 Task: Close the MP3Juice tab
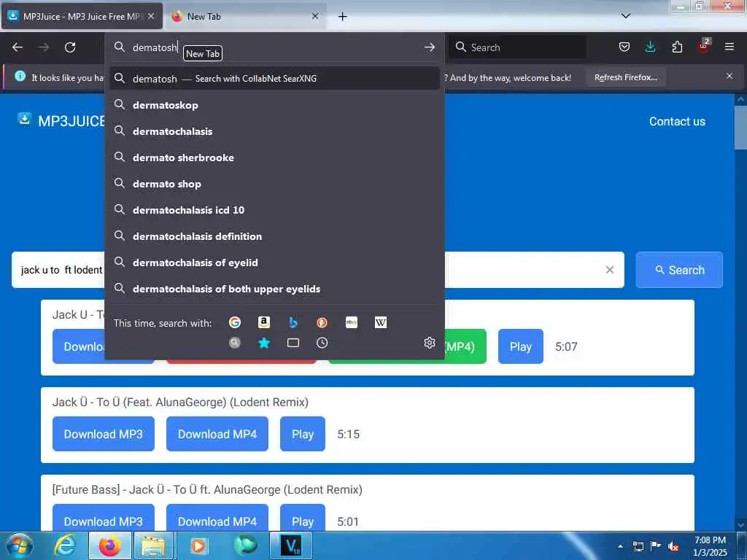[x=151, y=16]
